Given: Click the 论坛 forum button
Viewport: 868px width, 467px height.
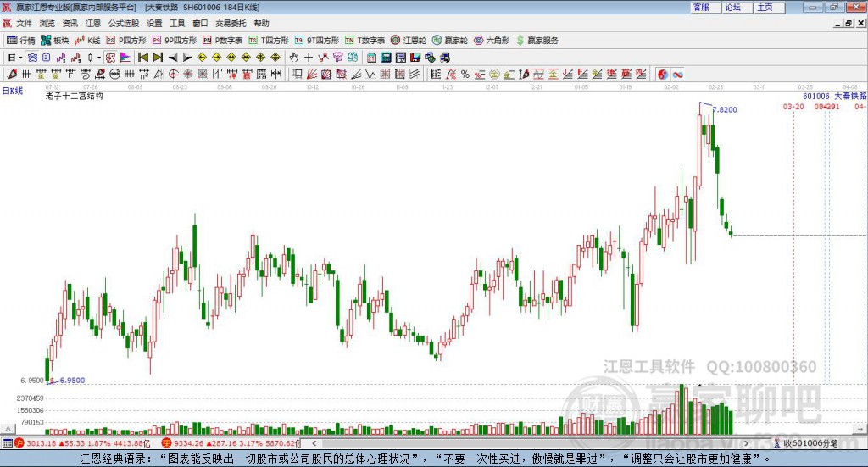Looking at the screenshot, I should (737, 7).
